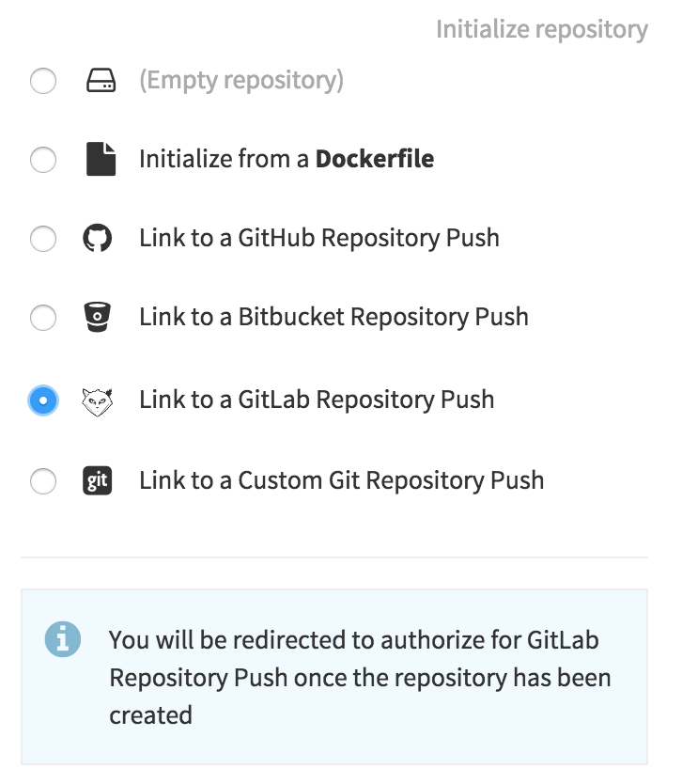The width and height of the screenshot is (682, 784).
Task: Click the blue info icon in notice
Action: point(62,640)
